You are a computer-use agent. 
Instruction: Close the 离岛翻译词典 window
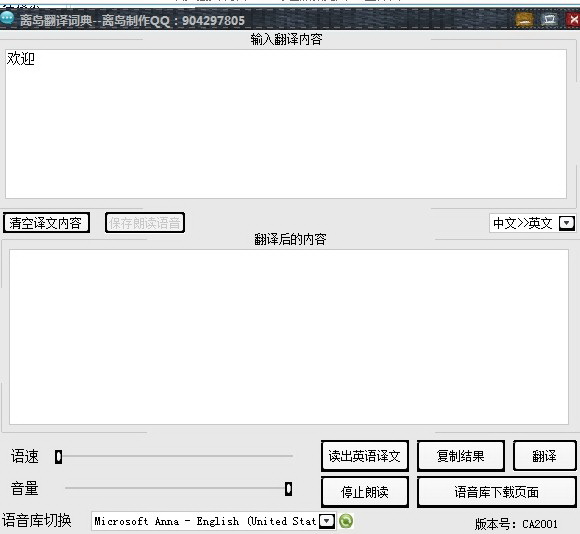pyautogui.click(x=573, y=19)
